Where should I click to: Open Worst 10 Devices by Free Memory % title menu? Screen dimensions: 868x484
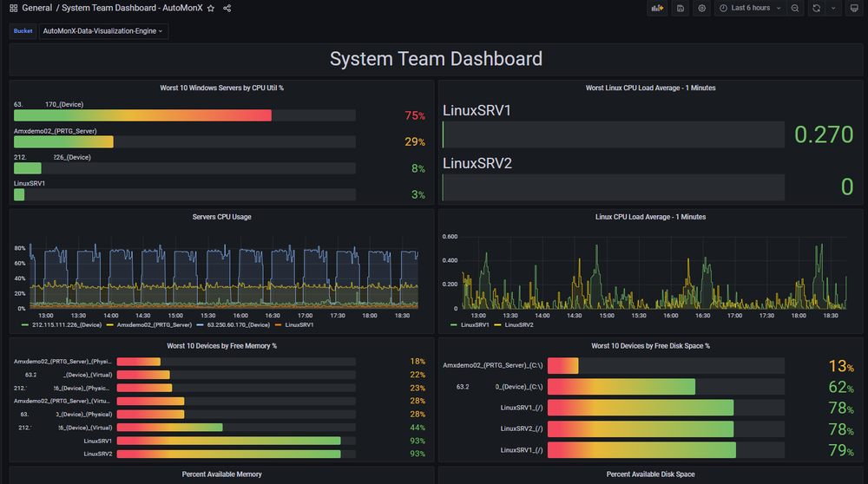[x=221, y=346]
